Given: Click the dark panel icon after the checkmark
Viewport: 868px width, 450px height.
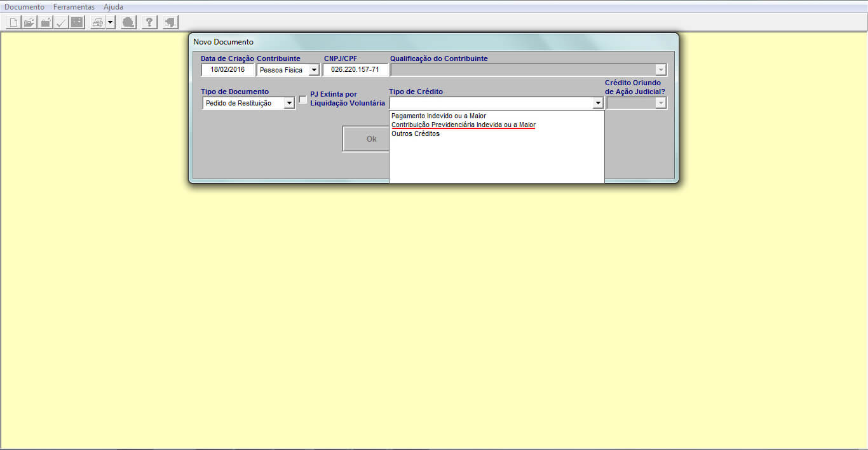Looking at the screenshot, I should click(77, 22).
